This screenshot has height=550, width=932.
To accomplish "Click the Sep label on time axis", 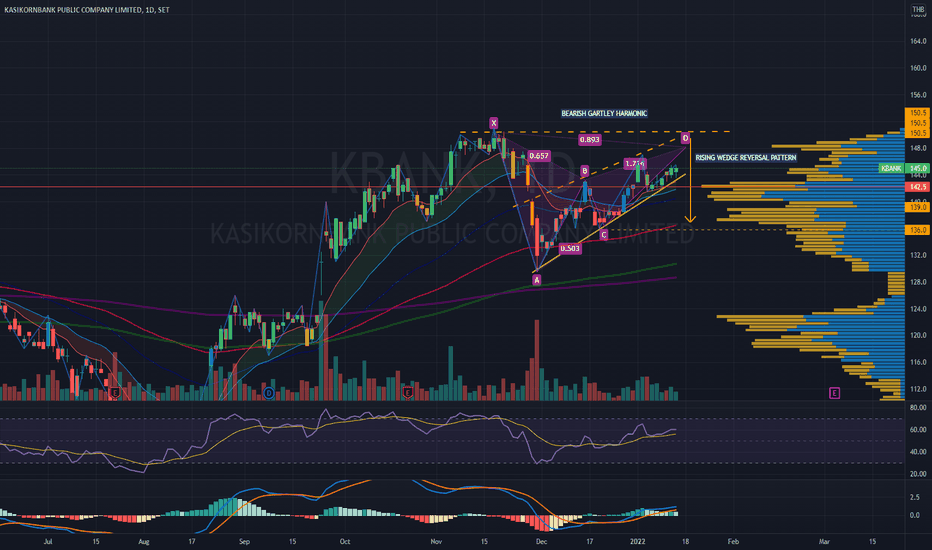I will pos(244,542).
